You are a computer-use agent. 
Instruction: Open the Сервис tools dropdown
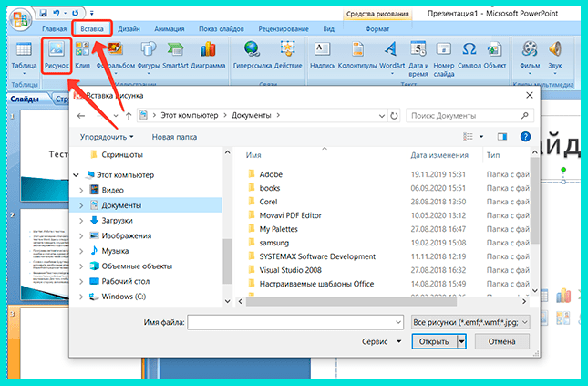(381, 341)
